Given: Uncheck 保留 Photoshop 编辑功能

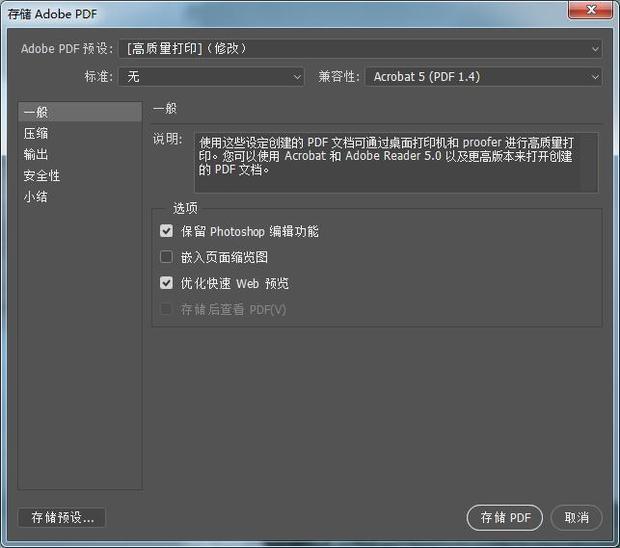Looking at the screenshot, I should pyautogui.click(x=166, y=231).
